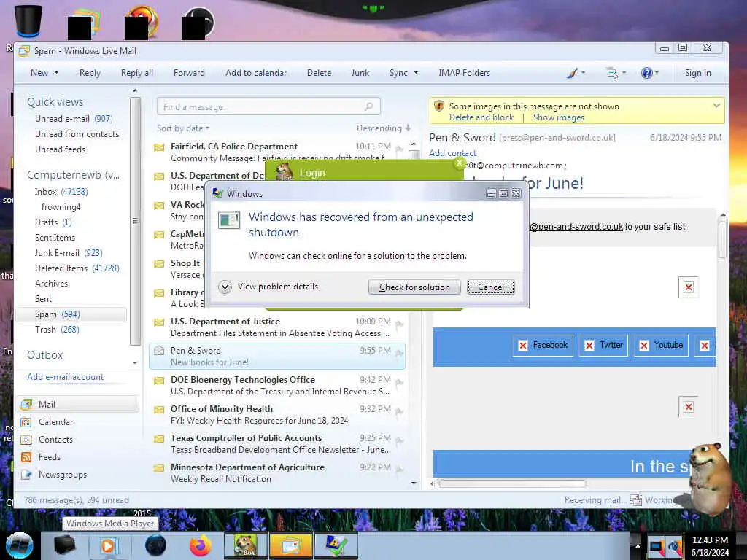Click Reply all in the toolbar
Viewport: 747px width, 560px height.
coord(136,73)
